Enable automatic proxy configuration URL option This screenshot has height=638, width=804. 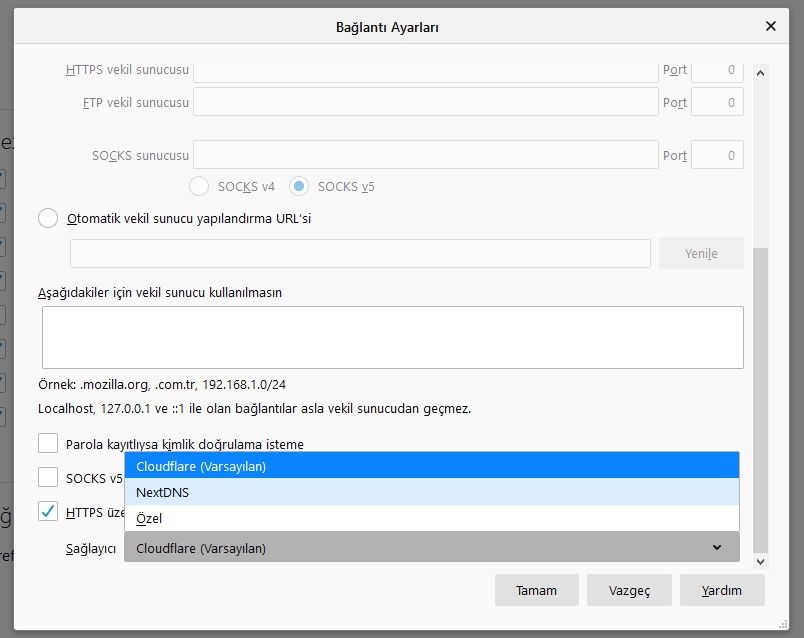coord(47,218)
